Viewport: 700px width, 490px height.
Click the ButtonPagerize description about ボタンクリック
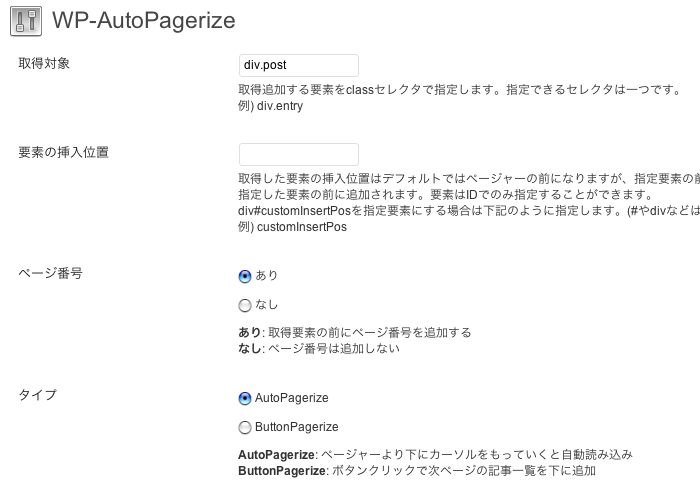click(x=417, y=471)
